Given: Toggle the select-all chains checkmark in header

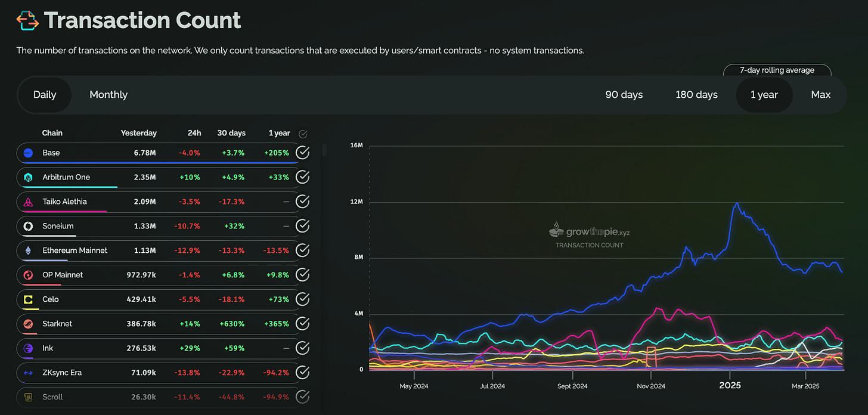Looking at the screenshot, I should pos(303,134).
